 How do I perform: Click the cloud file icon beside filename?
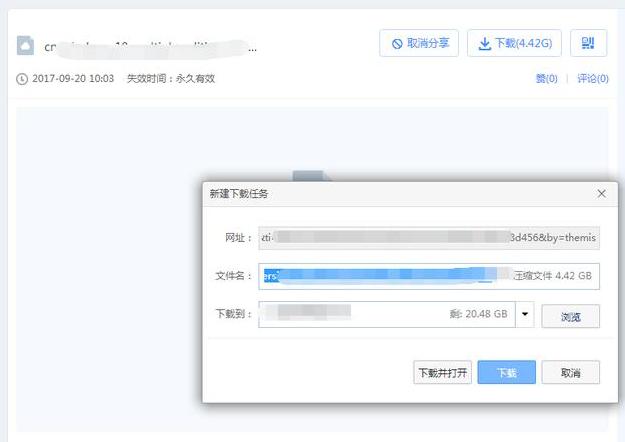pyautogui.click(x=25, y=45)
